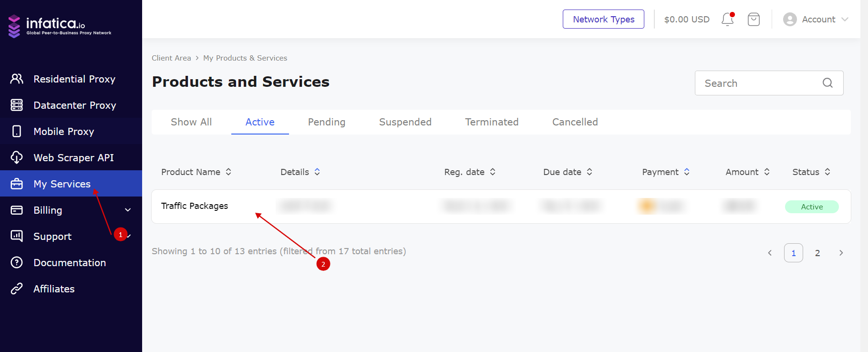Expand the Billing submenu chevron
This screenshot has width=868, height=352.
(x=128, y=210)
